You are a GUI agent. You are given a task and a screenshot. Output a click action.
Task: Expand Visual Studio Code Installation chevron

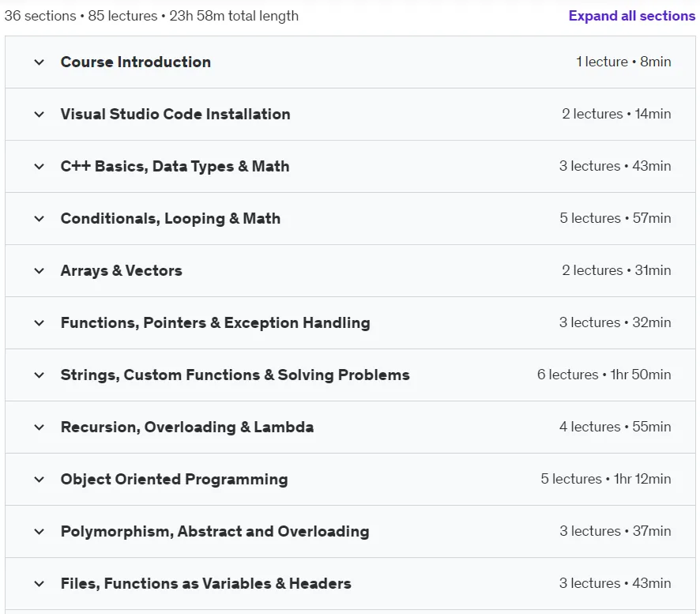tap(40, 115)
